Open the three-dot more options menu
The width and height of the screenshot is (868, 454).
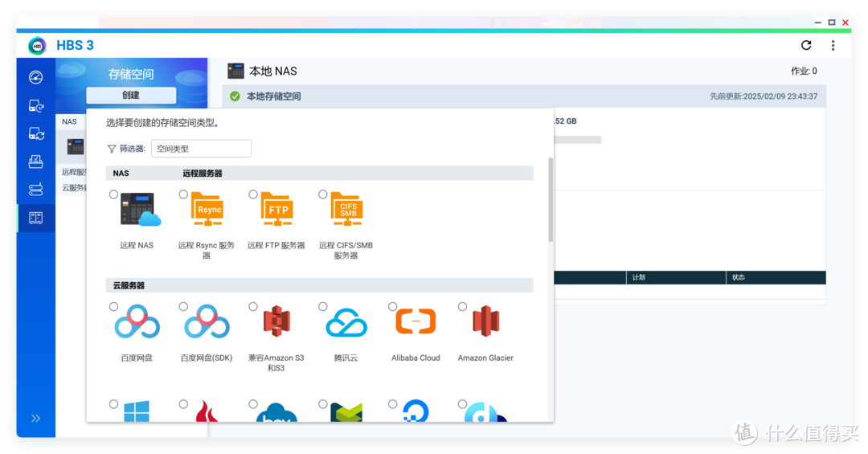click(833, 45)
